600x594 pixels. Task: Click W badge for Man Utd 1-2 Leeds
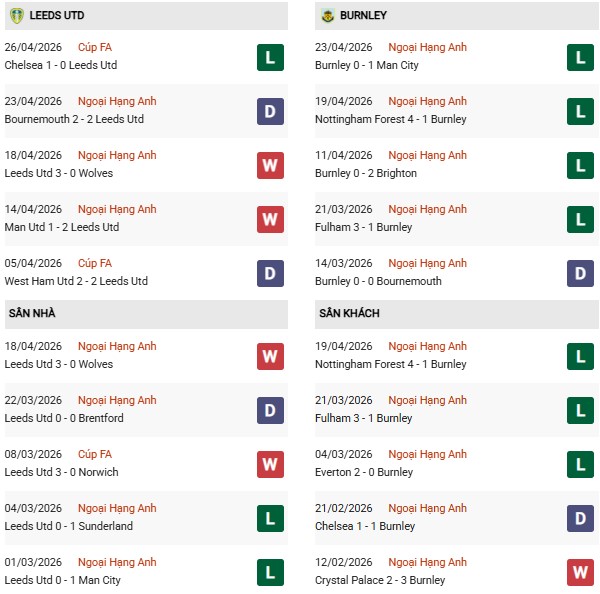coord(270,219)
